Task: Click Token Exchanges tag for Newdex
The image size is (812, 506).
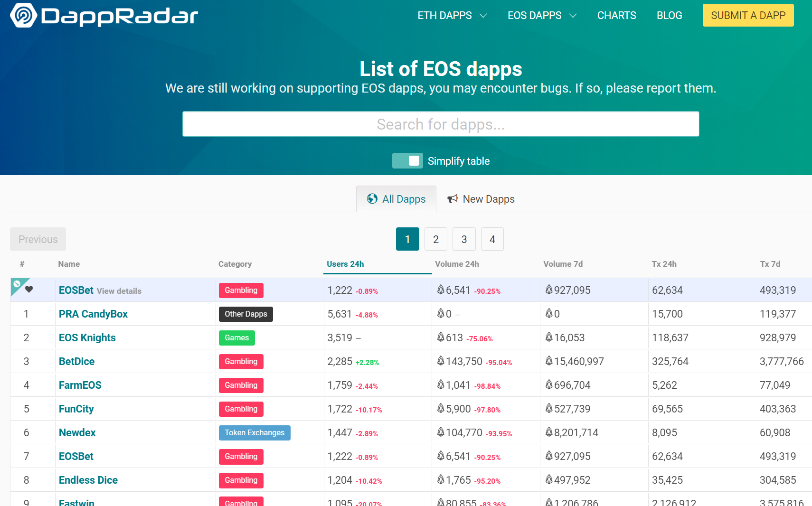Action: (x=255, y=433)
